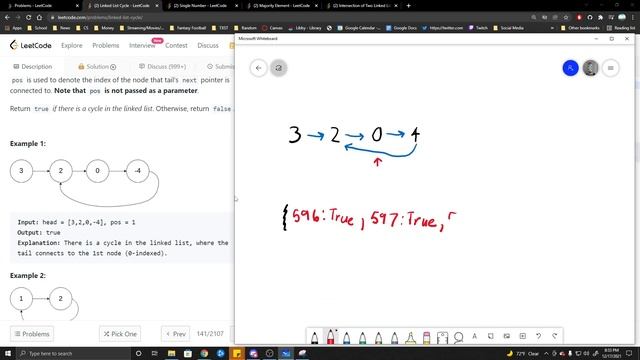Open the News bookmark folder
640x360 pixels.
(x=62, y=28)
